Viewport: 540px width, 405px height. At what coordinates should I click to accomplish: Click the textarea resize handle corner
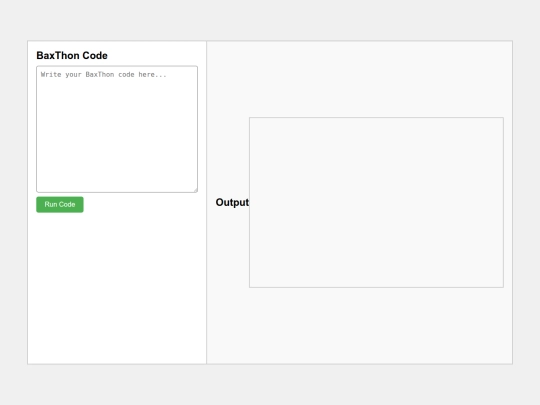(x=195, y=190)
